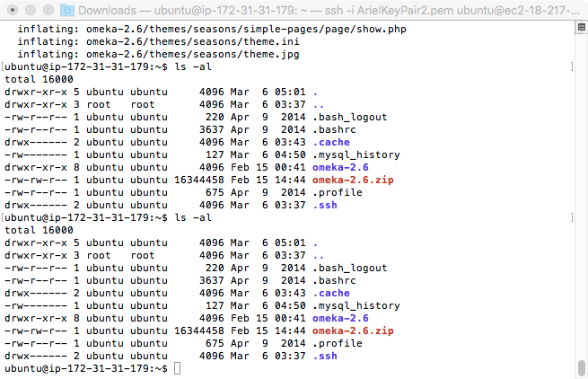Click the left mark bracket before the first ls prompt
This screenshot has height=379, width=588.
3,66
